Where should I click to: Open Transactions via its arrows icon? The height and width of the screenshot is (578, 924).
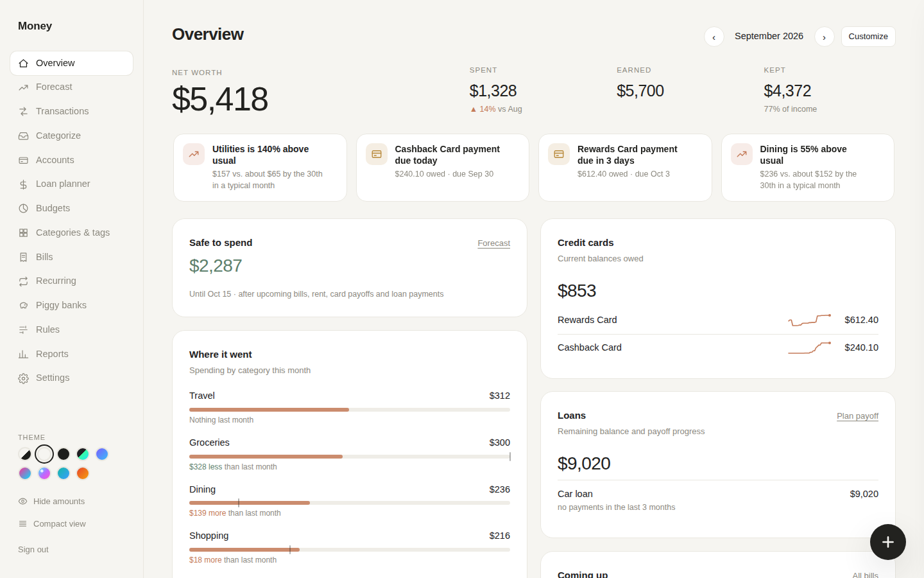24,112
